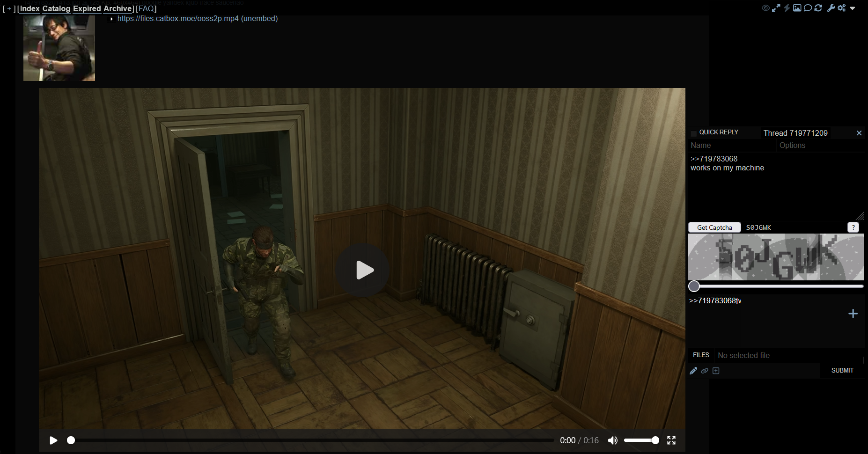The height and width of the screenshot is (454, 868).
Task: Click the FILES button to choose a file
Action: pos(701,355)
